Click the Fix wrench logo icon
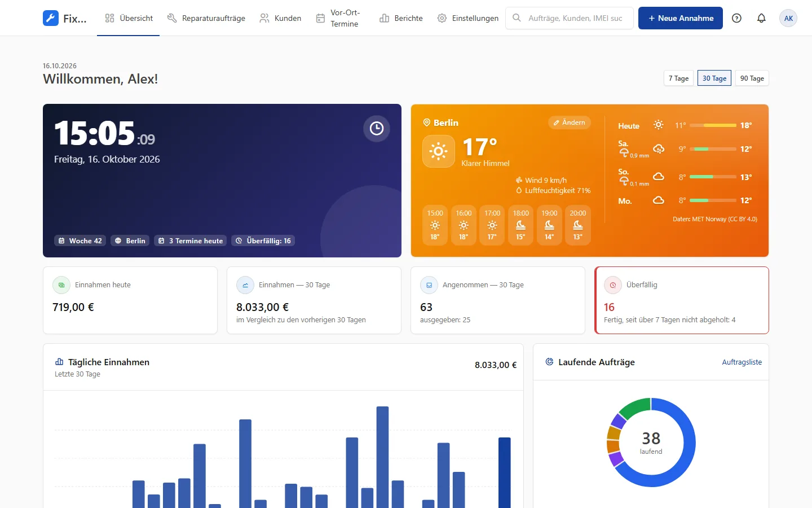Viewport: 812px width, 508px height. 51,18
